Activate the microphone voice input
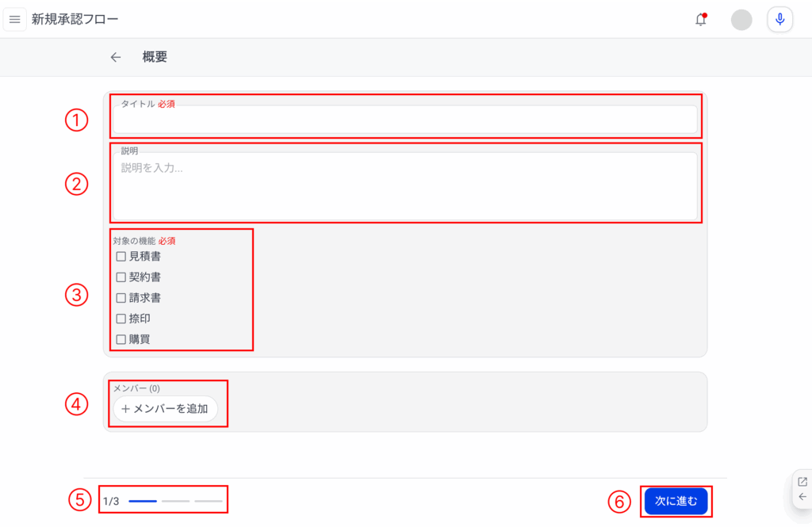This screenshot has height=527, width=812. (x=779, y=20)
